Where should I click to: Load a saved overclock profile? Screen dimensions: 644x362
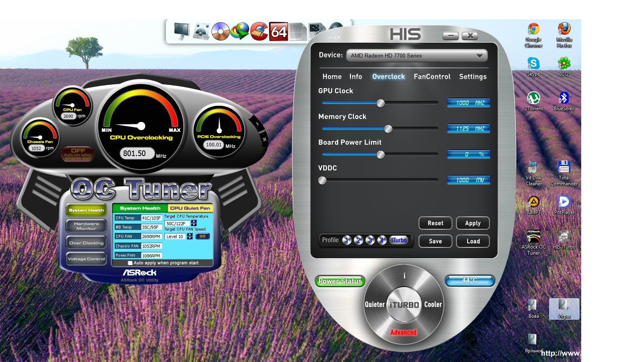tap(473, 241)
